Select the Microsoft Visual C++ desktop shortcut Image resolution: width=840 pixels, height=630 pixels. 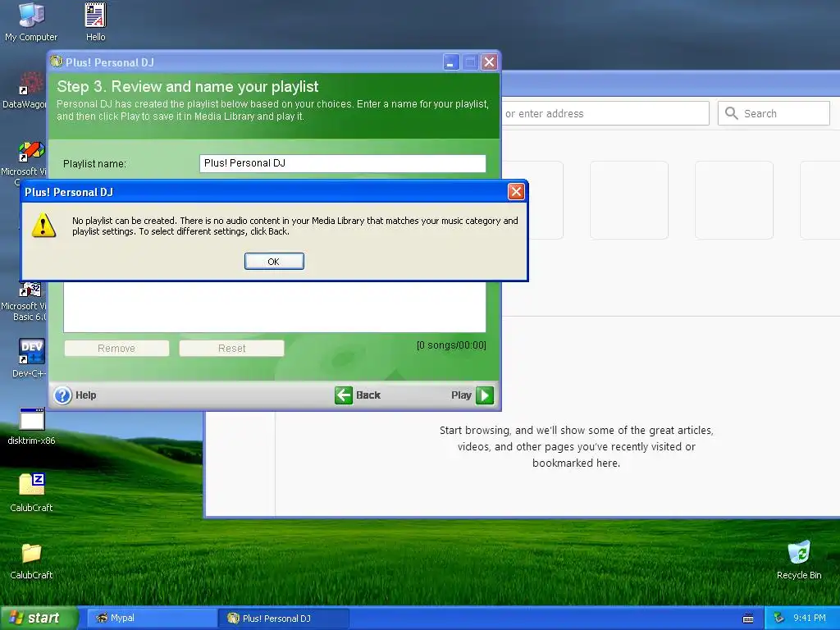(24, 163)
